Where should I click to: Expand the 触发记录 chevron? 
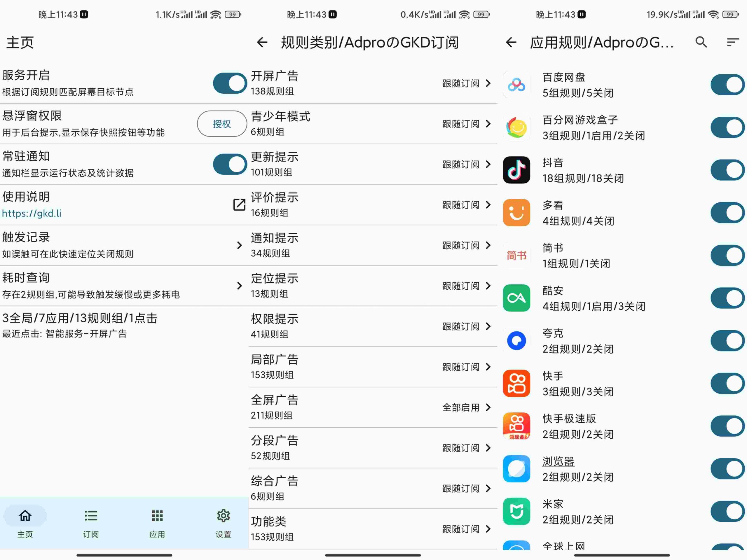[x=239, y=245]
